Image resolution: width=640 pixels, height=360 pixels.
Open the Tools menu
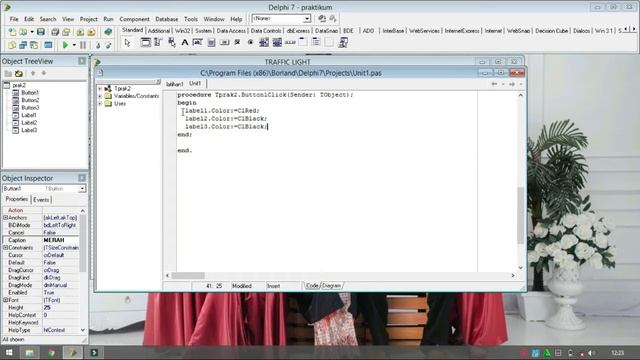point(191,19)
